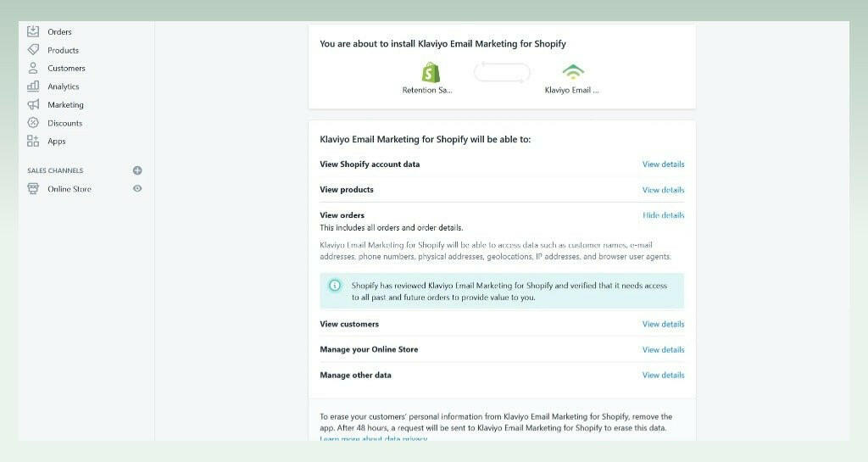This screenshot has height=462, width=868.
Task: Expand View products details
Action: [663, 190]
